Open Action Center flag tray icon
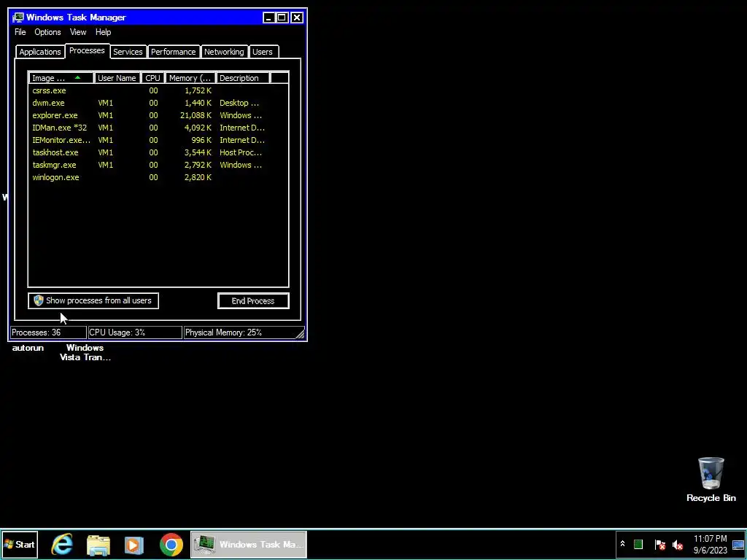Image resolution: width=747 pixels, height=560 pixels. point(659,544)
